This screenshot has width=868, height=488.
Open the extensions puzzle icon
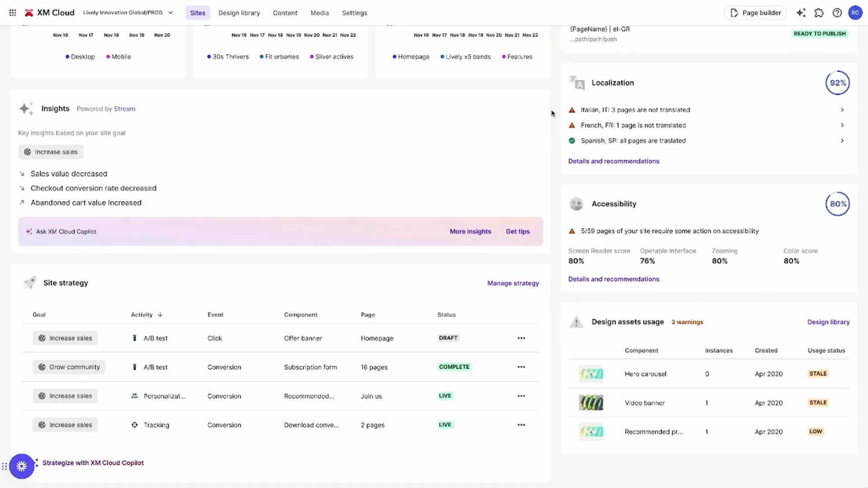point(819,13)
